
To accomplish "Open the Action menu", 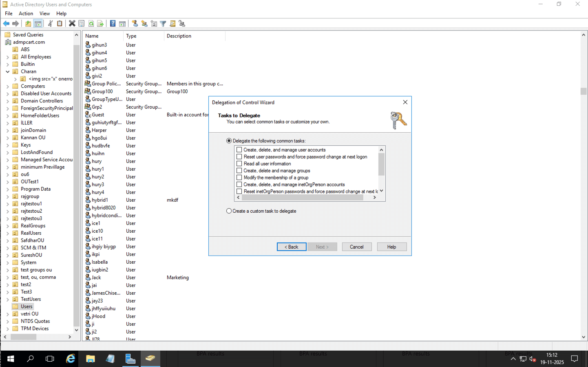I will tap(26, 13).
